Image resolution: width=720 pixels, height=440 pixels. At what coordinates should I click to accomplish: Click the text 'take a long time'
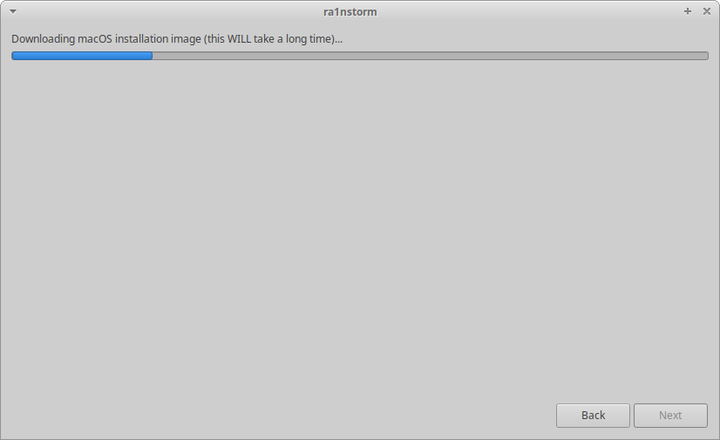[x=292, y=39]
